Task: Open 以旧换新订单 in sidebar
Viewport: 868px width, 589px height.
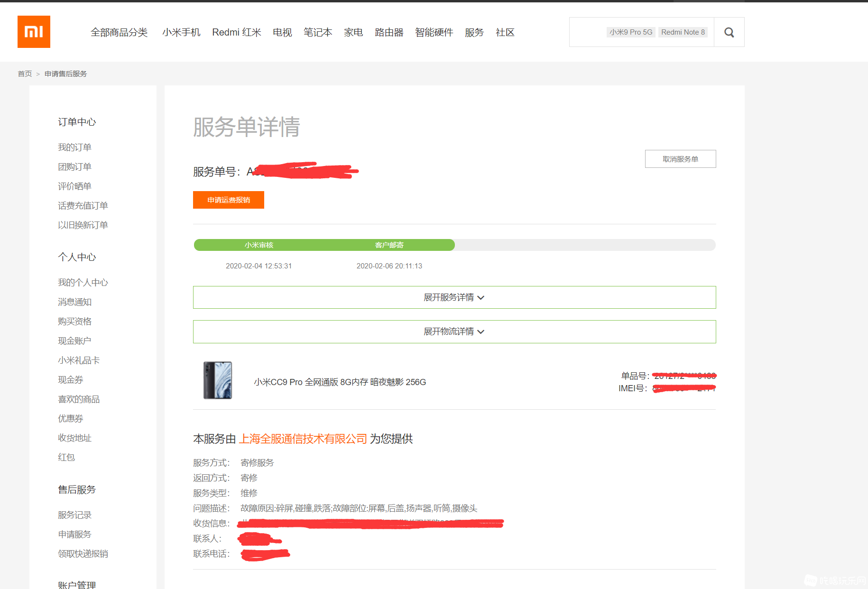Action: (x=83, y=225)
